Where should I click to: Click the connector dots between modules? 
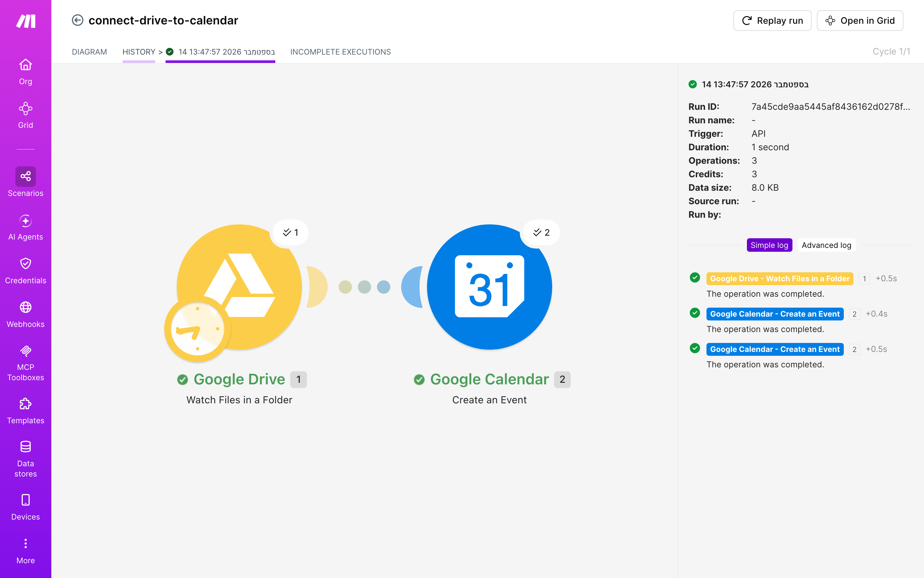point(364,287)
